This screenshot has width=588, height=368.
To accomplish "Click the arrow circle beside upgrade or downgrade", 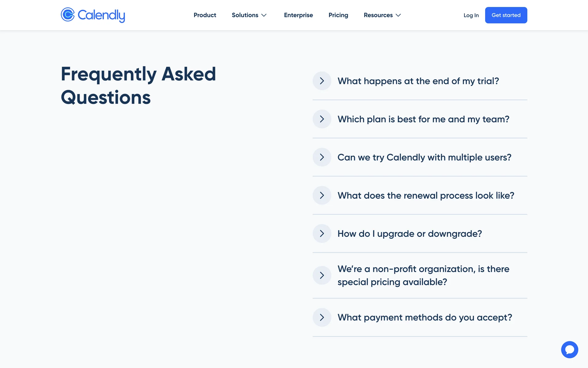I will click(x=322, y=234).
